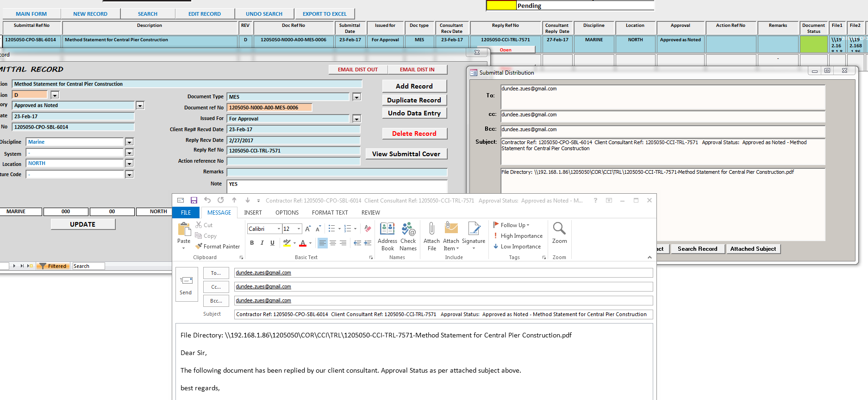Open the Address Book
This screenshot has height=400, width=868.
click(387, 236)
